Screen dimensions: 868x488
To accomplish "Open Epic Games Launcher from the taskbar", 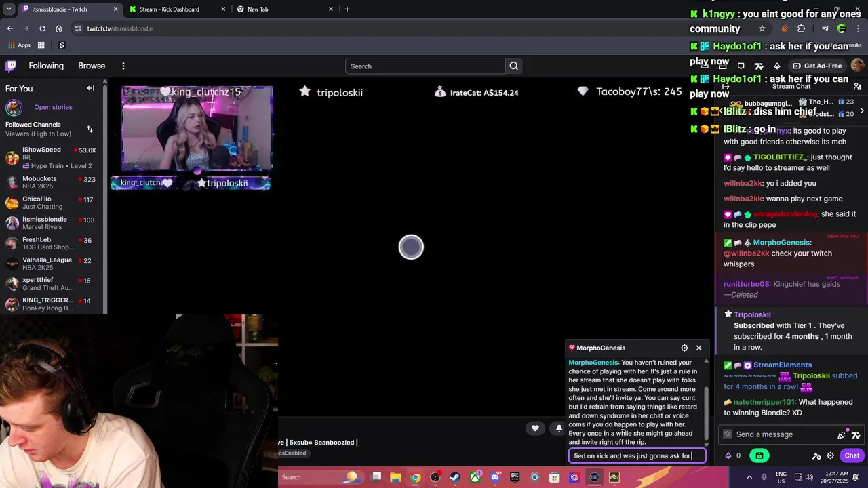I will point(515,477).
